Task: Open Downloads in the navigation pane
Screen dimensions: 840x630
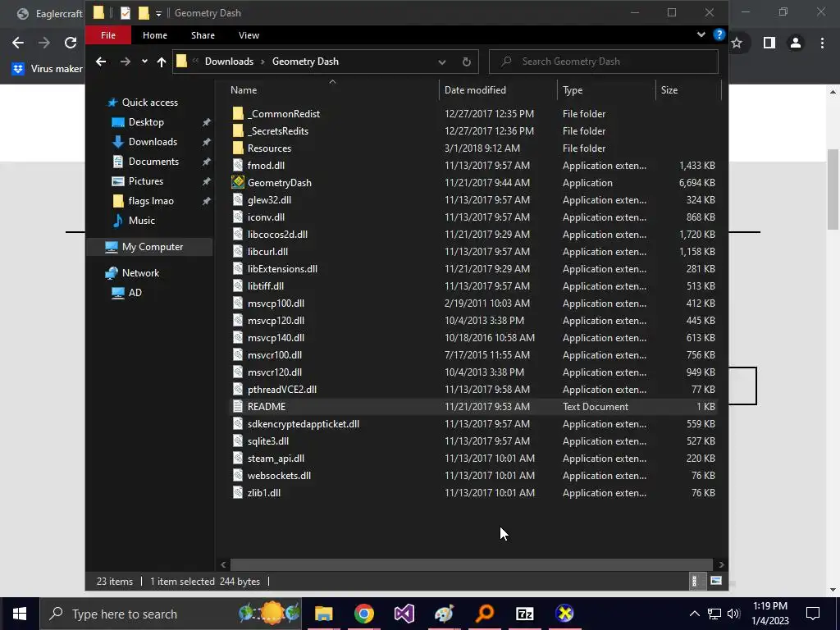Action: (153, 142)
